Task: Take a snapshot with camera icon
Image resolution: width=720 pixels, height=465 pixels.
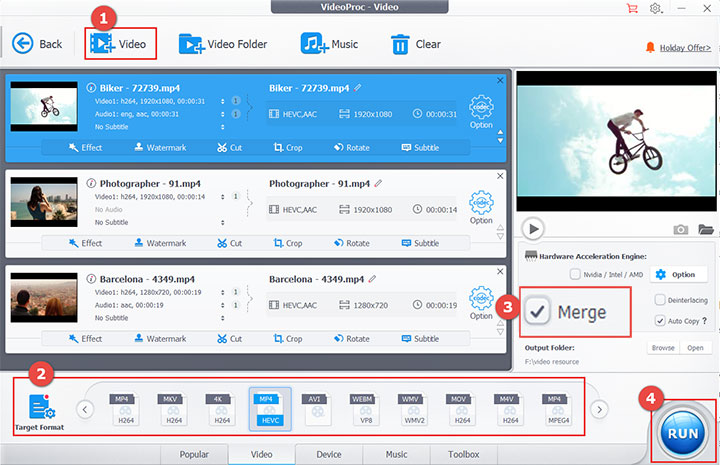Action: click(x=681, y=229)
